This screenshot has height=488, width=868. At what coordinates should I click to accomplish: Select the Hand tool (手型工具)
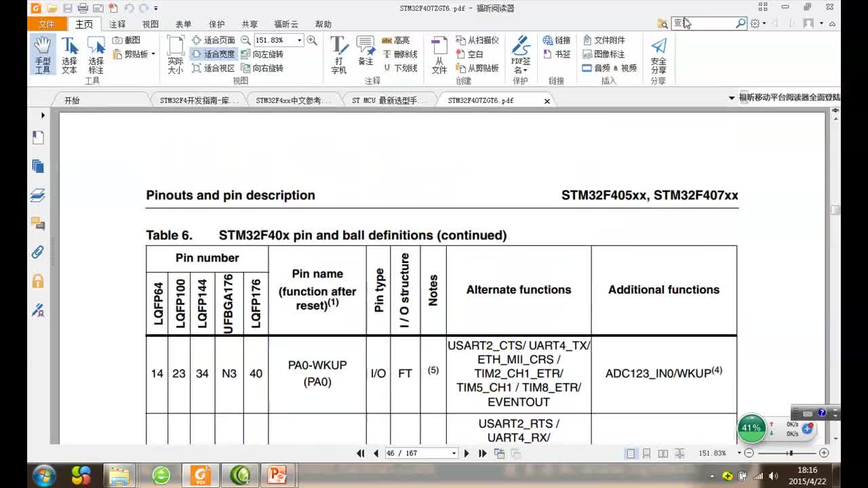point(43,55)
